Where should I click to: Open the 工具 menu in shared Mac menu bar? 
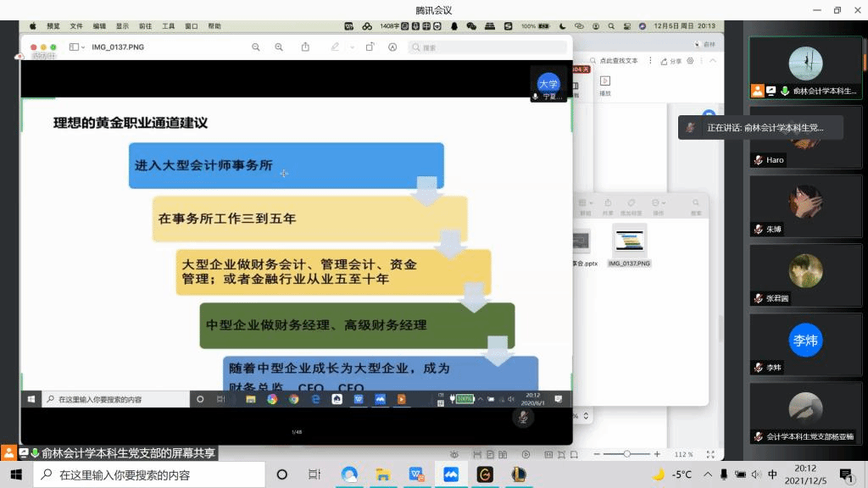(x=168, y=26)
